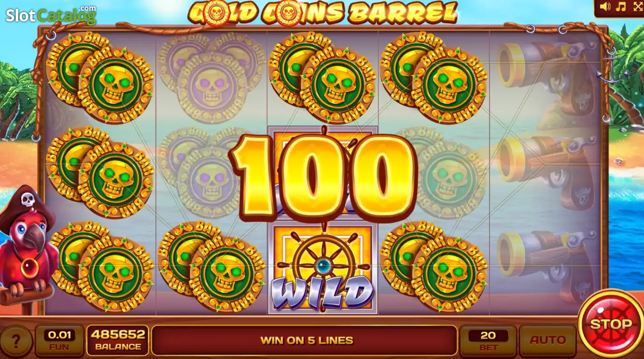Screen dimensions: 644x359
Task: Toggle fullscreen with the expand arrows icon
Action: coord(637,7)
